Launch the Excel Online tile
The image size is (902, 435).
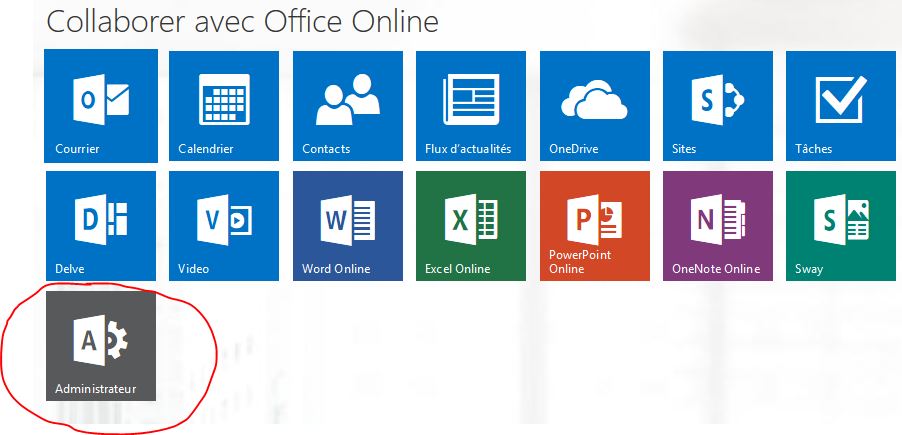pyautogui.click(x=471, y=225)
